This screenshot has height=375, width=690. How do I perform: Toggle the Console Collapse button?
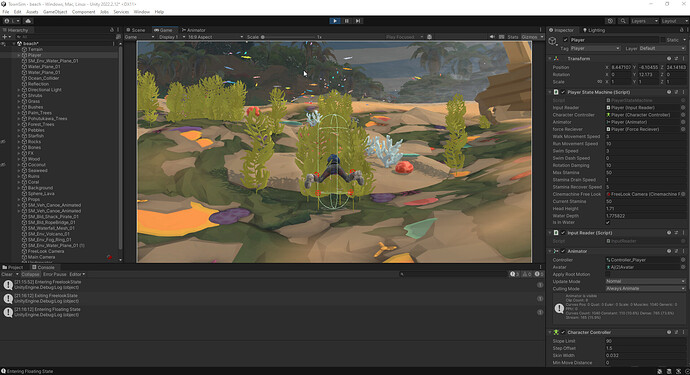[30, 274]
